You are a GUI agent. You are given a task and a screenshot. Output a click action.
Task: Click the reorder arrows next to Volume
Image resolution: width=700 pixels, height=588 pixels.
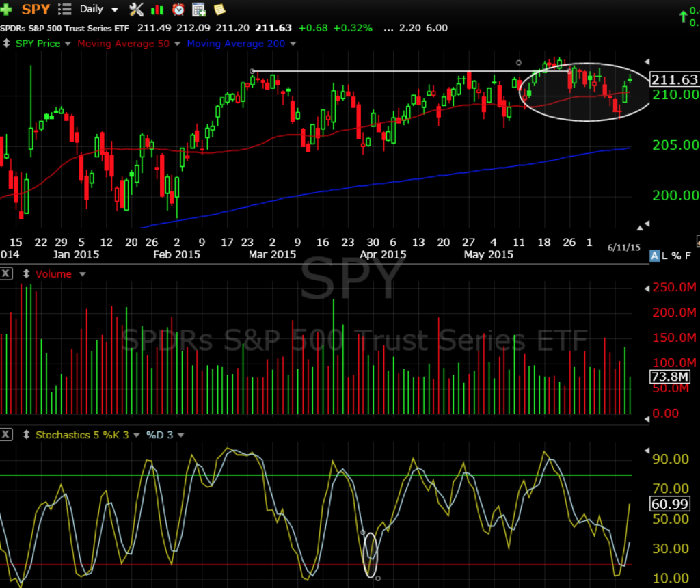27,273
